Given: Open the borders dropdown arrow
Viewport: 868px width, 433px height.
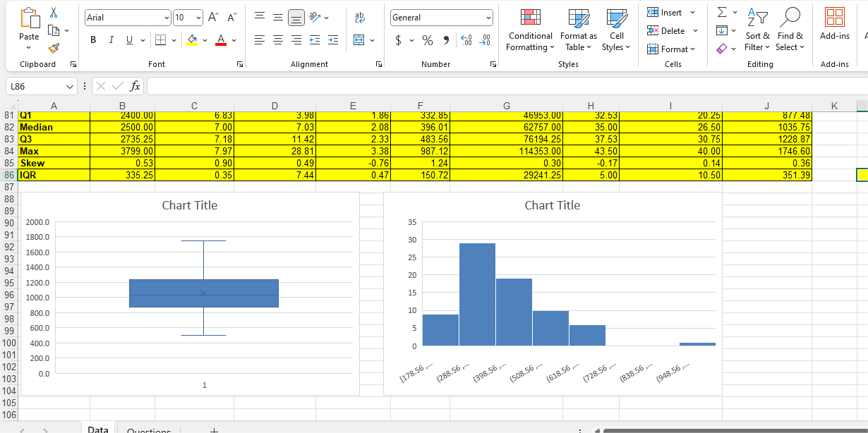Looking at the screenshot, I should click(x=174, y=40).
